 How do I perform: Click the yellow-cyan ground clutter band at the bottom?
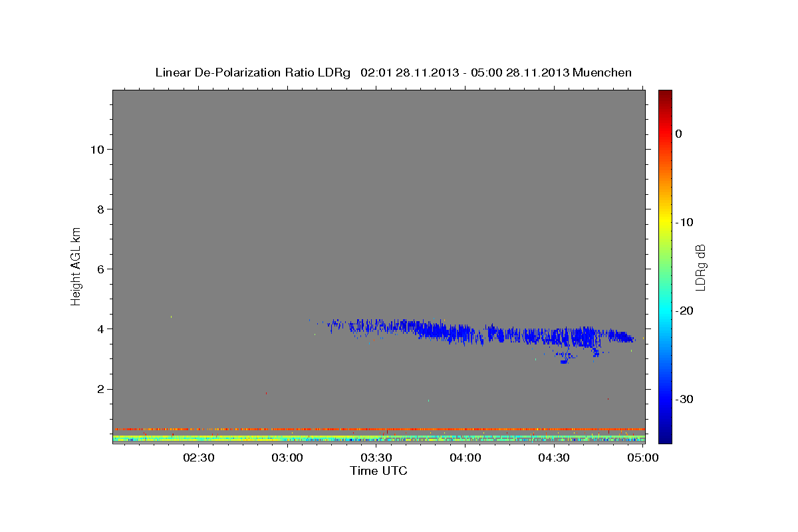coord(379,439)
